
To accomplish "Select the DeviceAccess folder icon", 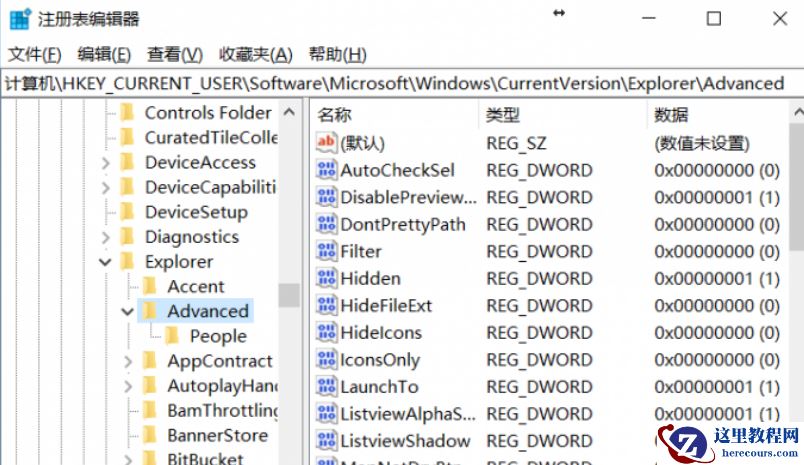I will [x=127, y=162].
